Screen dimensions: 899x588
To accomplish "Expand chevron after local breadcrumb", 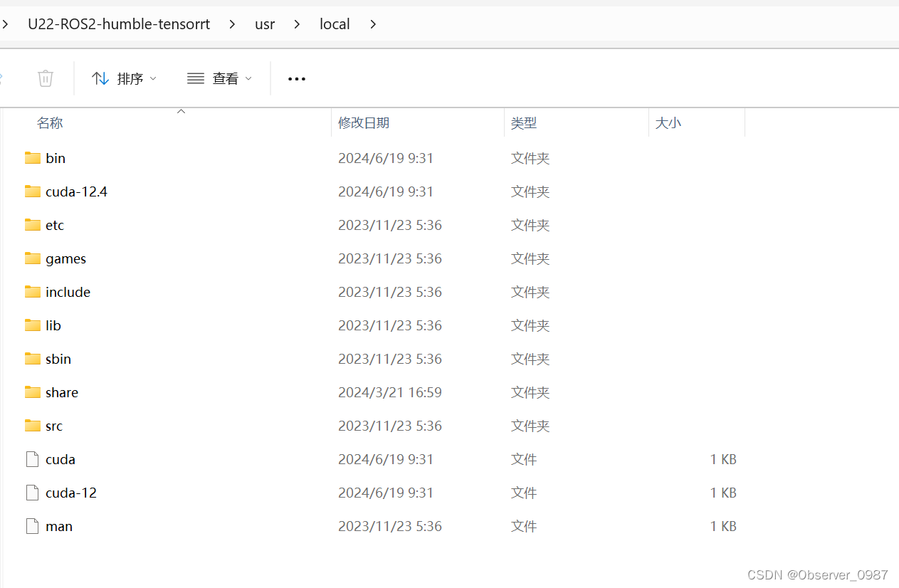I will click(x=373, y=24).
